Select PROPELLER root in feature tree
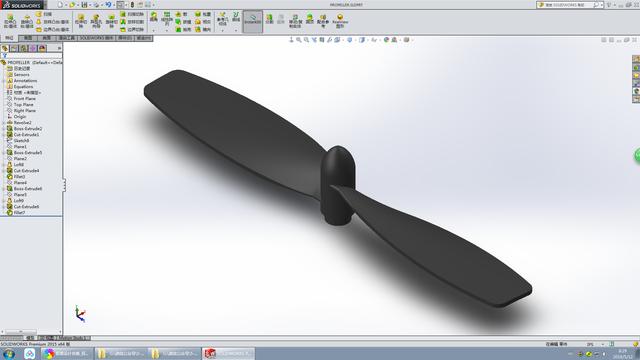640x360 pixels. (32, 62)
